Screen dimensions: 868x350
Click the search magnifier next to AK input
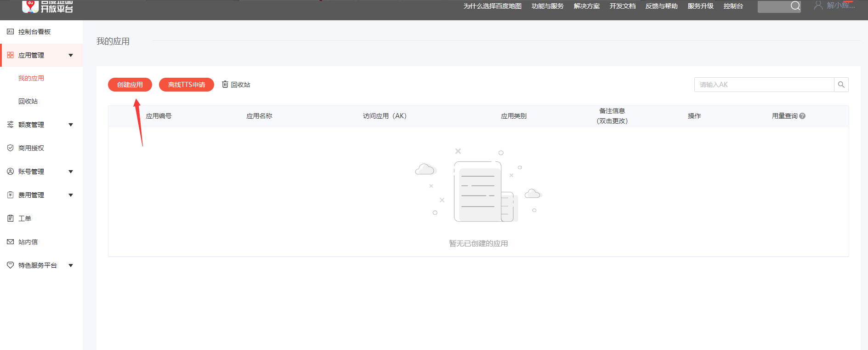coord(841,85)
